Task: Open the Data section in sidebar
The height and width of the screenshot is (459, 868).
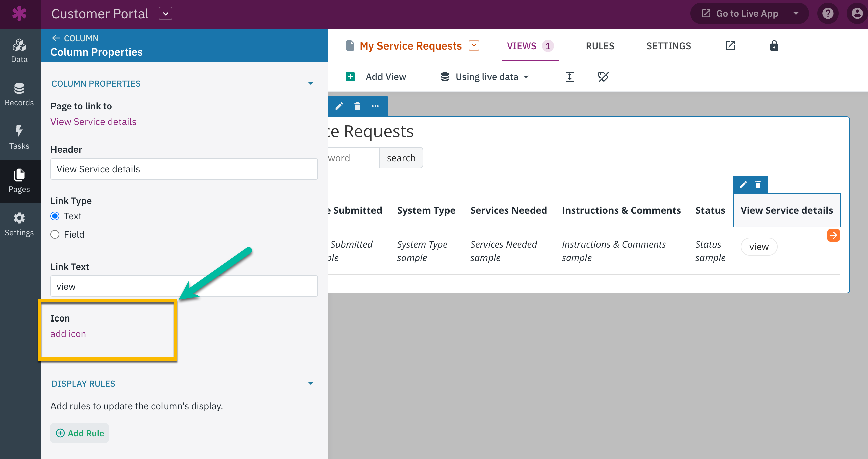Action: [x=19, y=51]
